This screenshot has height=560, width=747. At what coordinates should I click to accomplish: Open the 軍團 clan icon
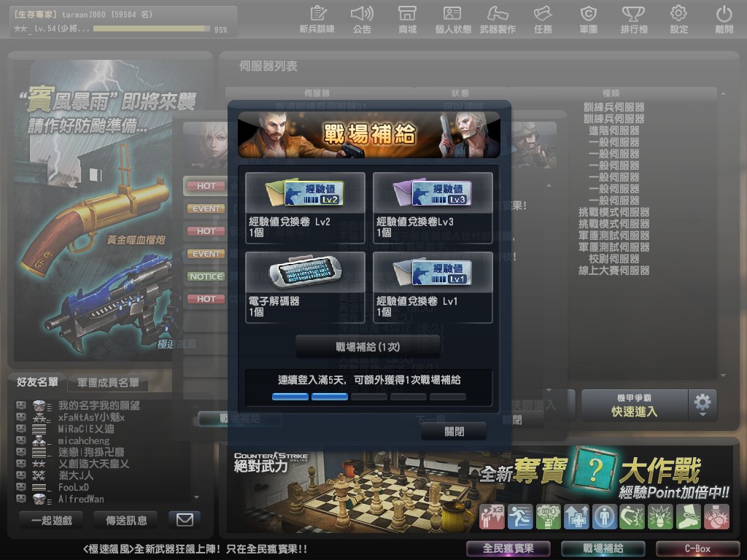coord(588,19)
